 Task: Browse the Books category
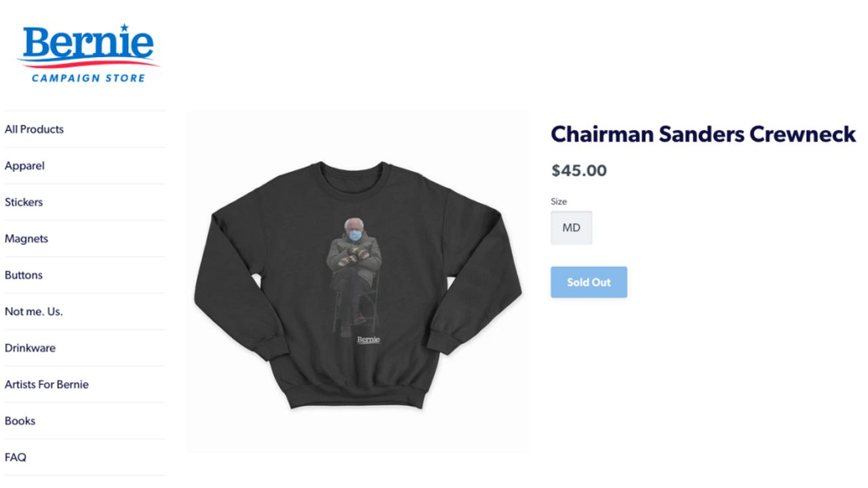[20, 421]
